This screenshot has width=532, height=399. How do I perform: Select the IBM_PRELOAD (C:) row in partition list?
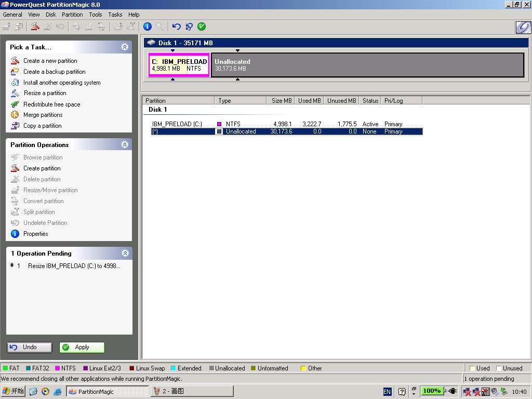[x=287, y=124]
